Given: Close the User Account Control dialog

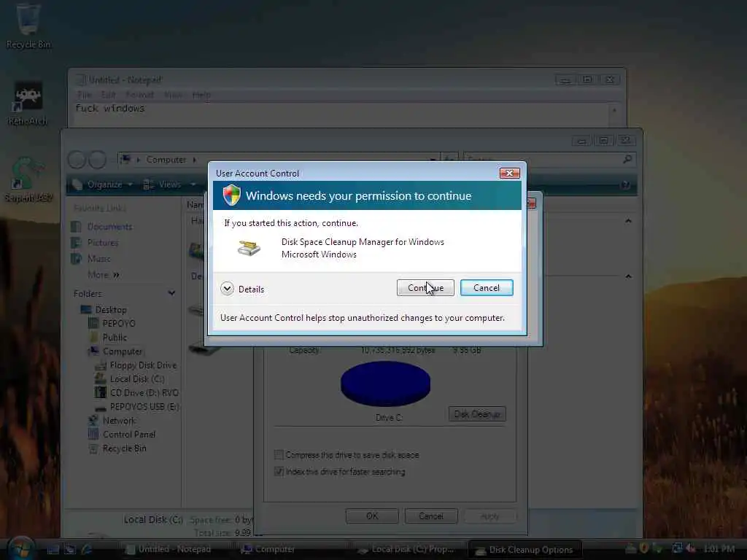Looking at the screenshot, I should pyautogui.click(x=509, y=173).
